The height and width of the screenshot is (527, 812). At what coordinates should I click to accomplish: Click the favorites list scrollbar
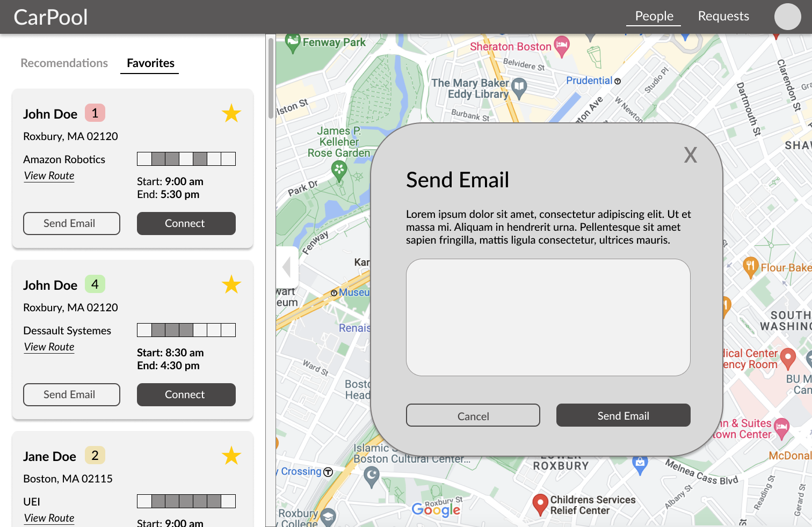[x=271, y=78]
